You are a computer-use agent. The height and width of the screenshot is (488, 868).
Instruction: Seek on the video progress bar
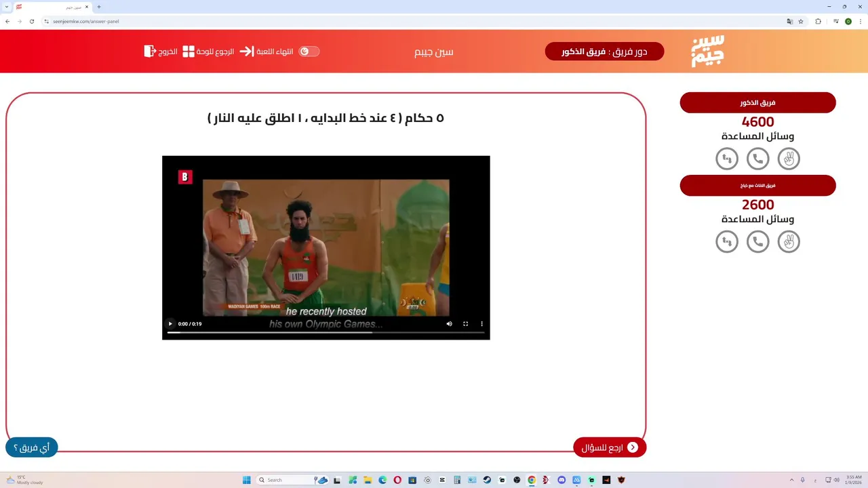click(326, 333)
